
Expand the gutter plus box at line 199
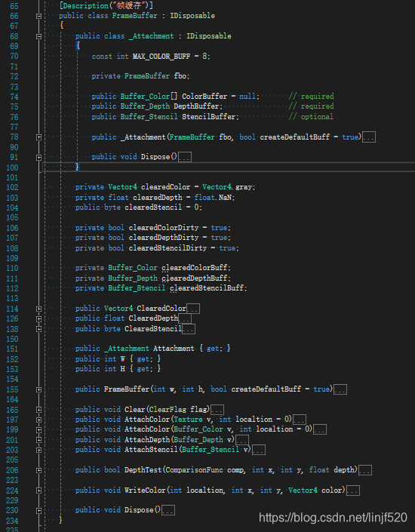(38, 429)
